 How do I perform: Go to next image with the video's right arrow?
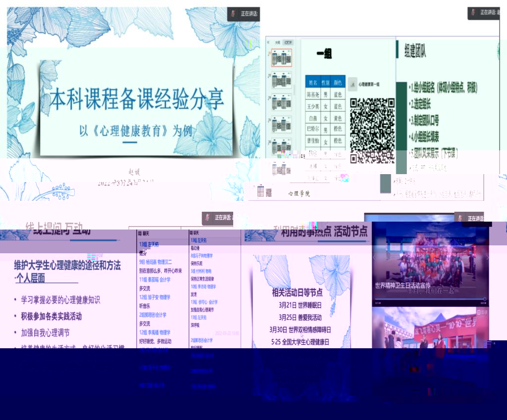487,258
